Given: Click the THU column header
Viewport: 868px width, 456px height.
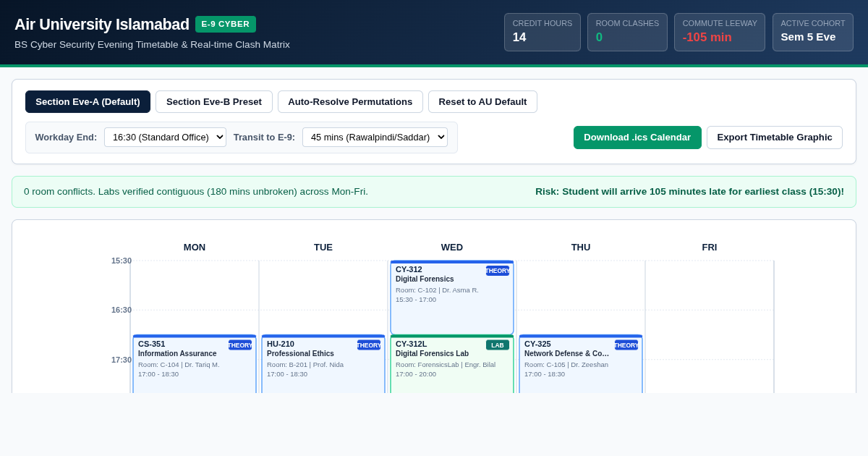Looking at the screenshot, I should [581, 248].
